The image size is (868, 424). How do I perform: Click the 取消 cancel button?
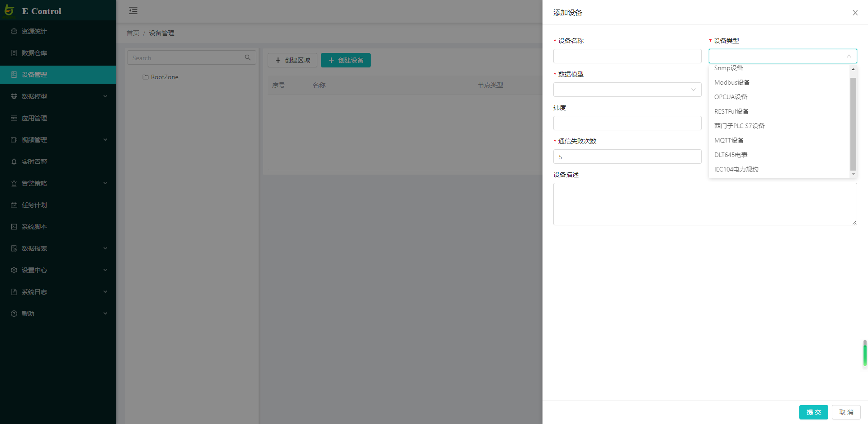point(846,412)
